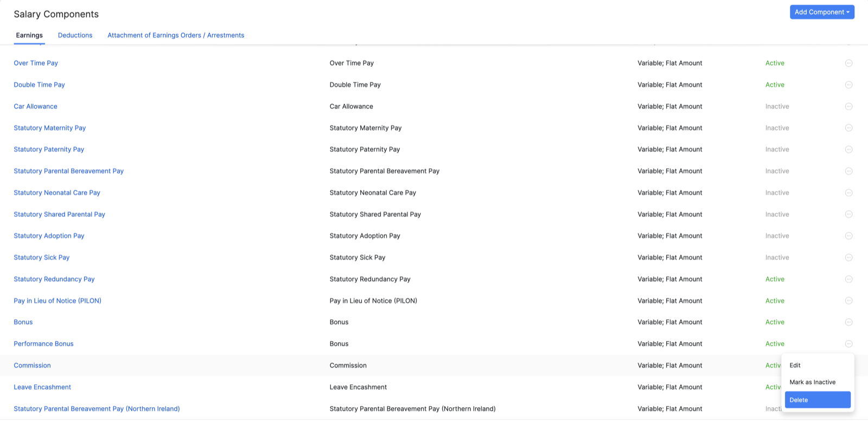Open row actions for Statutory Maternity Pay
This screenshot has width=868, height=423.
848,128
